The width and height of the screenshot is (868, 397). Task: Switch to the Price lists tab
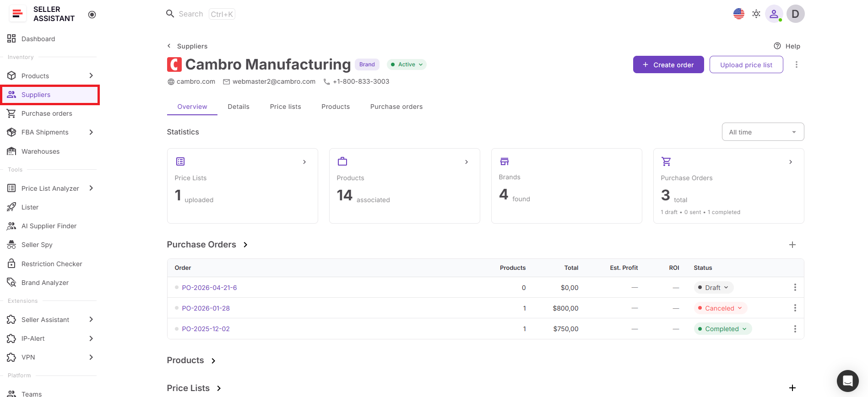(x=286, y=107)
